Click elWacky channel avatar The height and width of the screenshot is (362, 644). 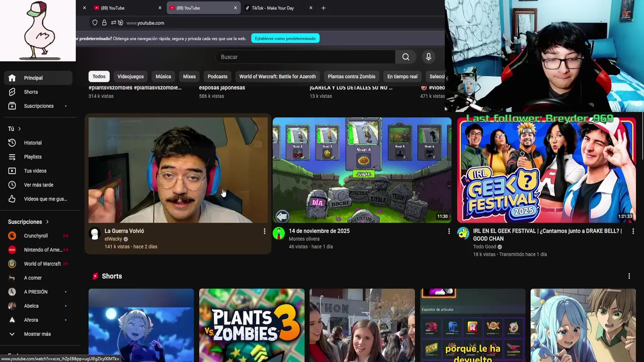tap(95, 233)
